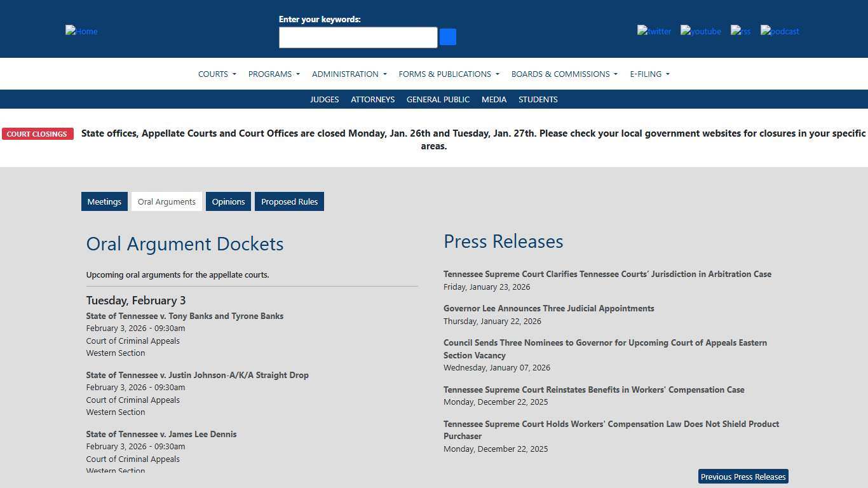Read about Governor Lee's judicial appointments
Image resolution: width=868 pixels, height=488 pixels.
(548, 308)
